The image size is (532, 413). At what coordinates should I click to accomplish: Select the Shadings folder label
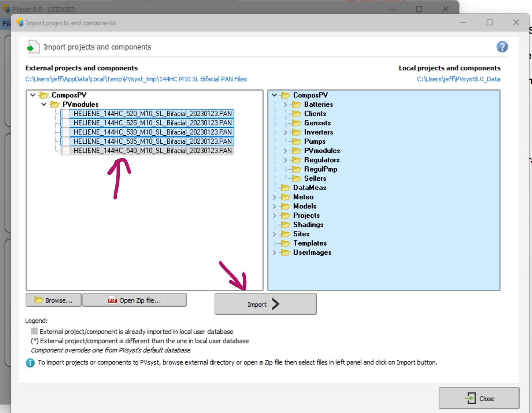pos(308,225)
